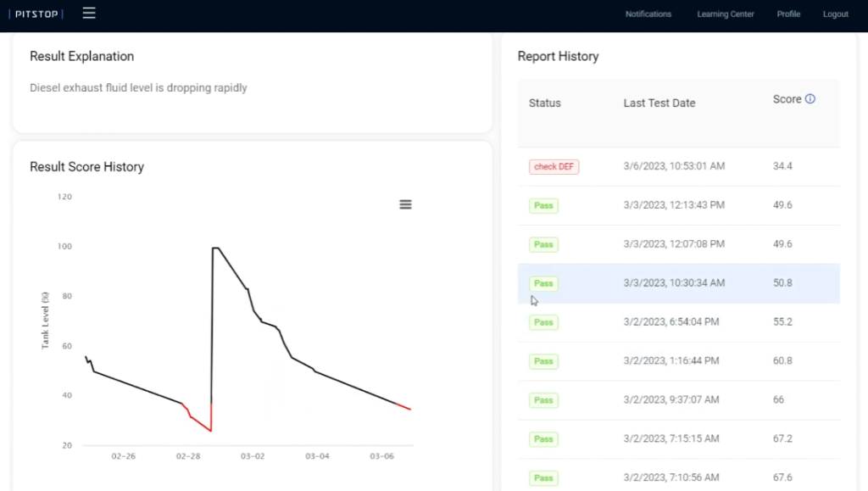Click the red line segment near 03-06
The width and height of the screenshot is (868, 491).
point(404,407)
